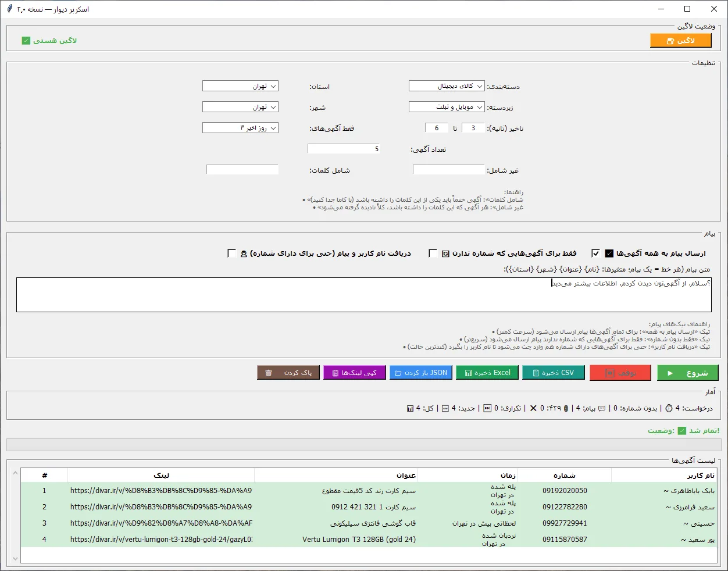Image resolution: width=728 pixels, height=571 pixels.
Task: Click the delay minimum field showing 3
Action: pyautogui.click(x=473, y=128)
